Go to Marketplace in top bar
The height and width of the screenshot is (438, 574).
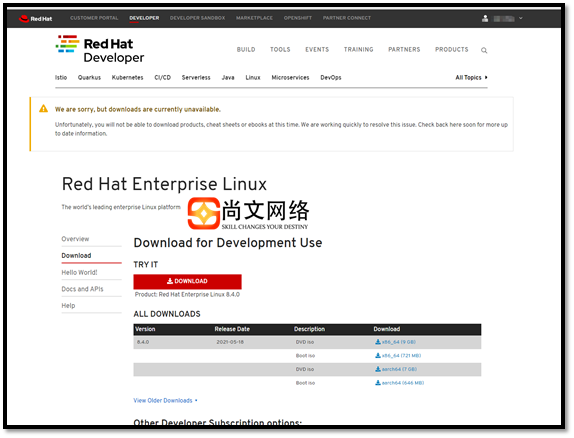[254, 18]
